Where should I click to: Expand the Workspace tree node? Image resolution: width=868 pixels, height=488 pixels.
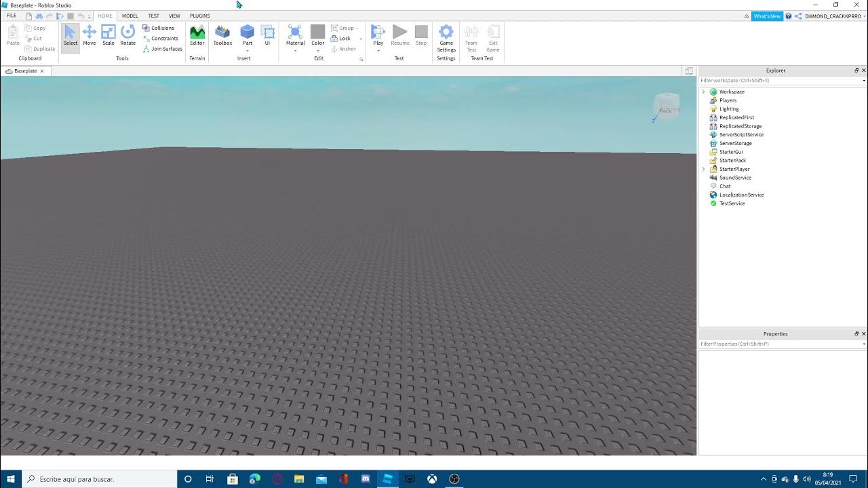coord(703,91)
